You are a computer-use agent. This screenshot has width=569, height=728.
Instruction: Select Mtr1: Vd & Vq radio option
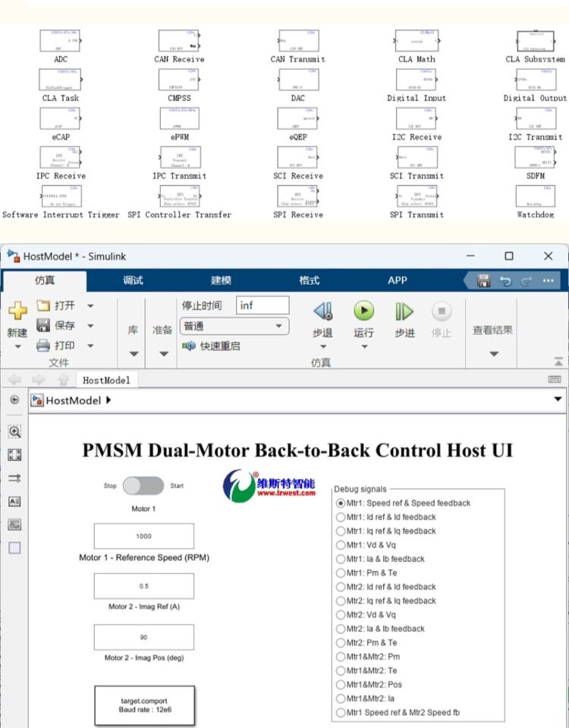366,544
